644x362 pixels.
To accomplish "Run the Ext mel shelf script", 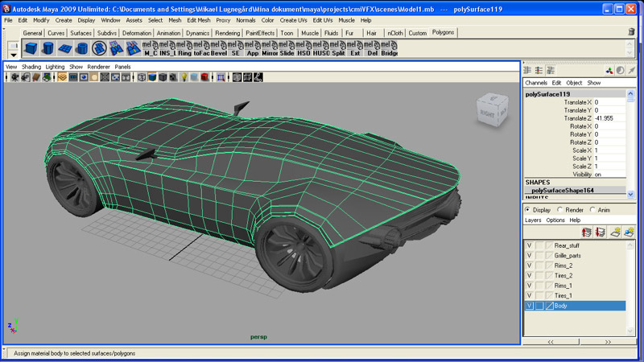I will 355,48.
